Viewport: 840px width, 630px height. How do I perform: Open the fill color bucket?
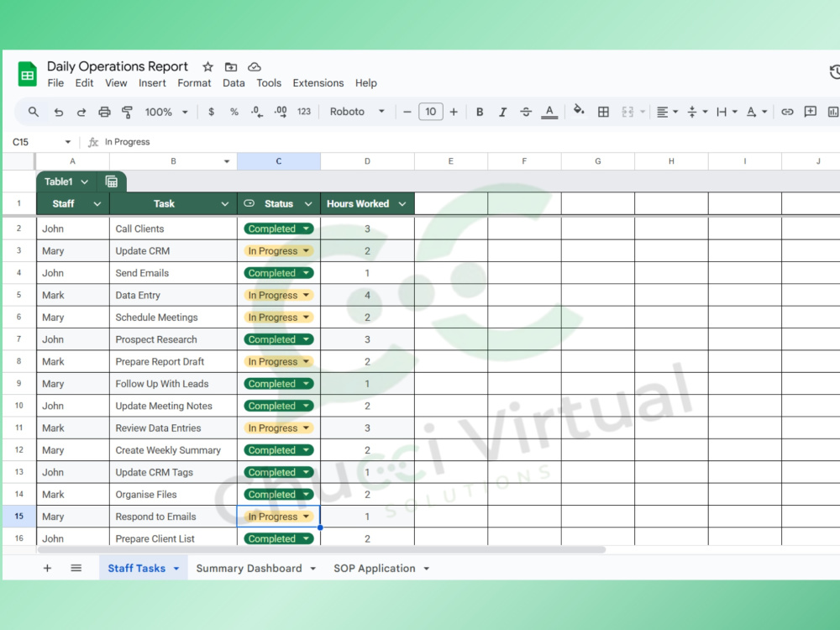pos(579,111)
